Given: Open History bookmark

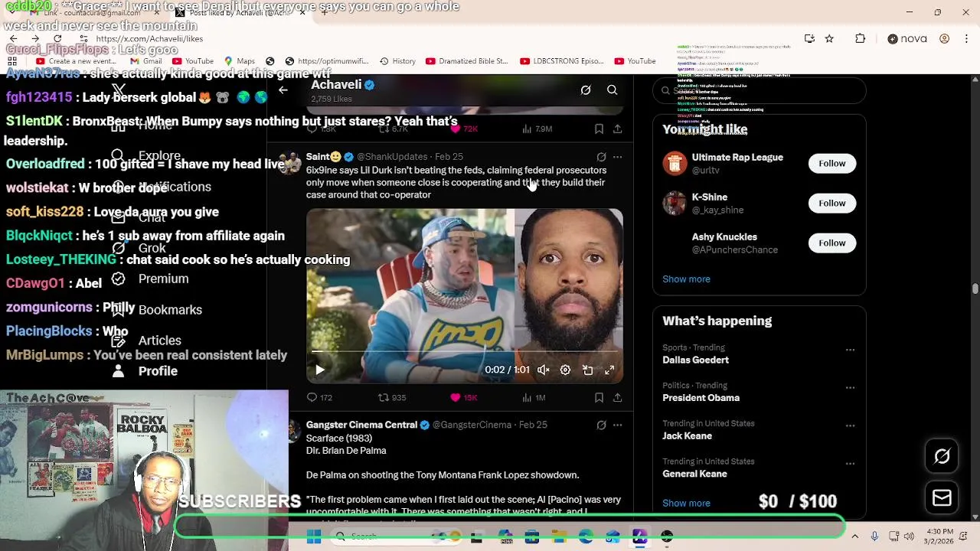Looking at the screenshot, I should (x=398, y=61).
